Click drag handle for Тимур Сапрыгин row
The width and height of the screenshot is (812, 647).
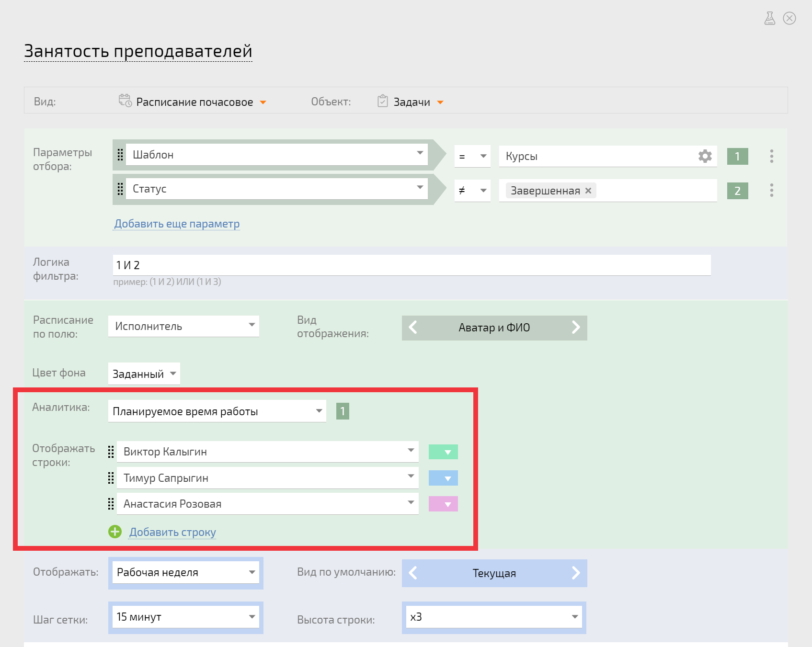coord(111,478)
